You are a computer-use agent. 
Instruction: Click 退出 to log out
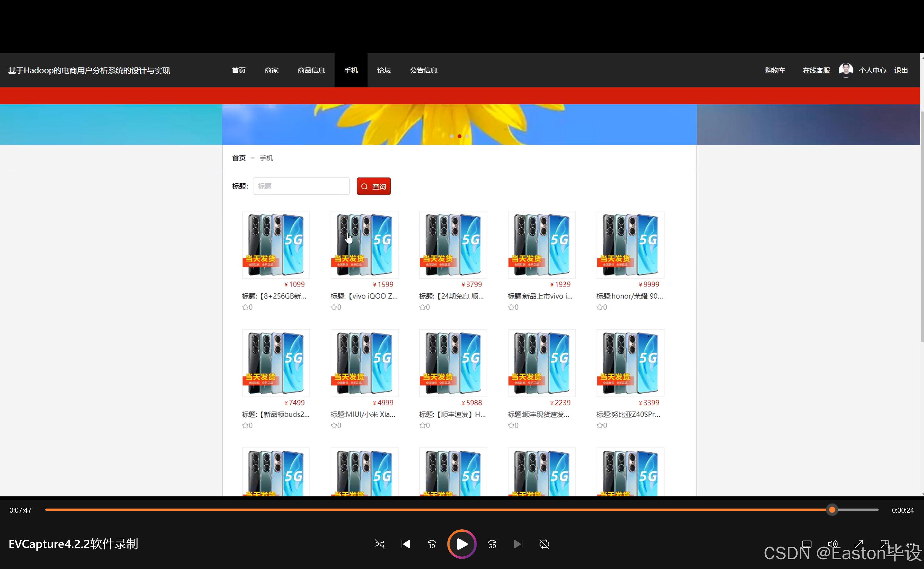(x=901, y=70)
